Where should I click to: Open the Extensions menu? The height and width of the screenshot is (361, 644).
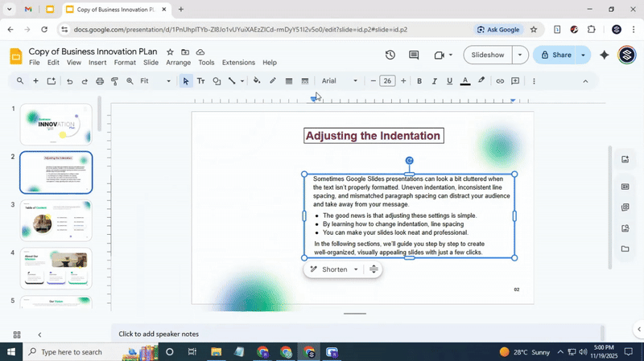coord(238,63)
